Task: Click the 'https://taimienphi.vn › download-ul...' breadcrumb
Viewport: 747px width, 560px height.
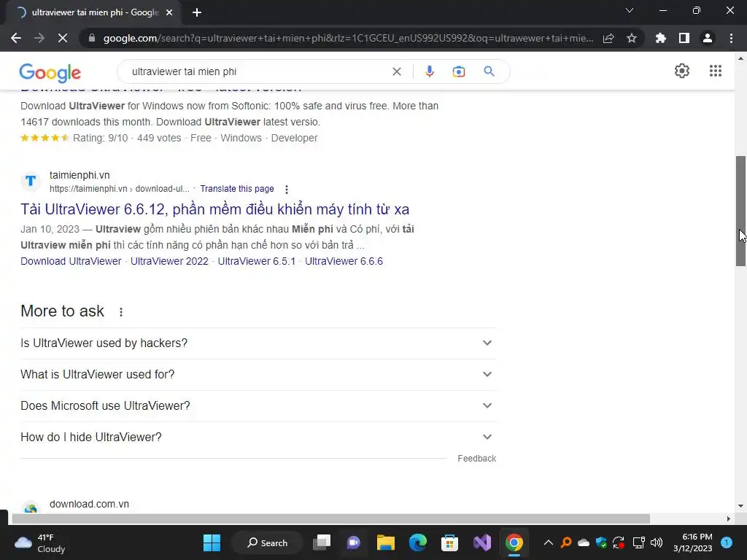Action: [119, 189]
